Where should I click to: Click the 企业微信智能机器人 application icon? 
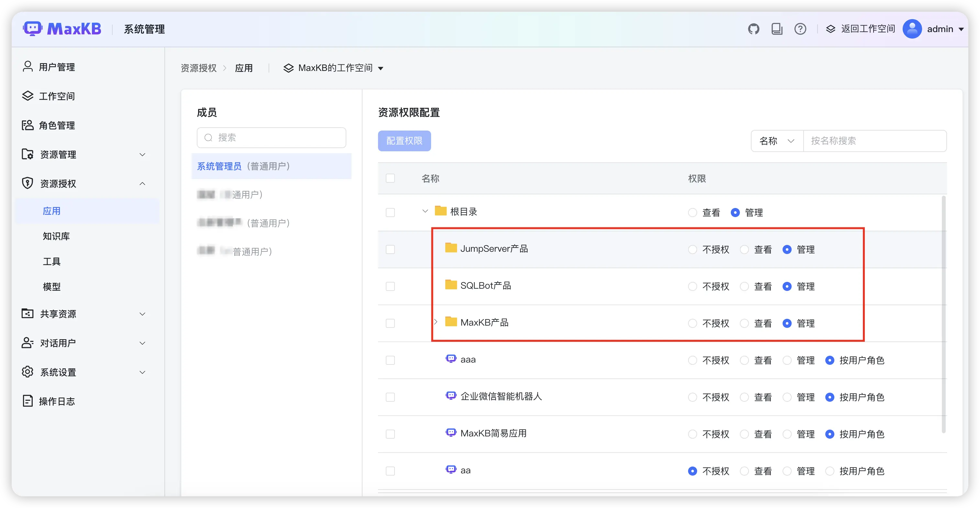(x=451, y=396)
